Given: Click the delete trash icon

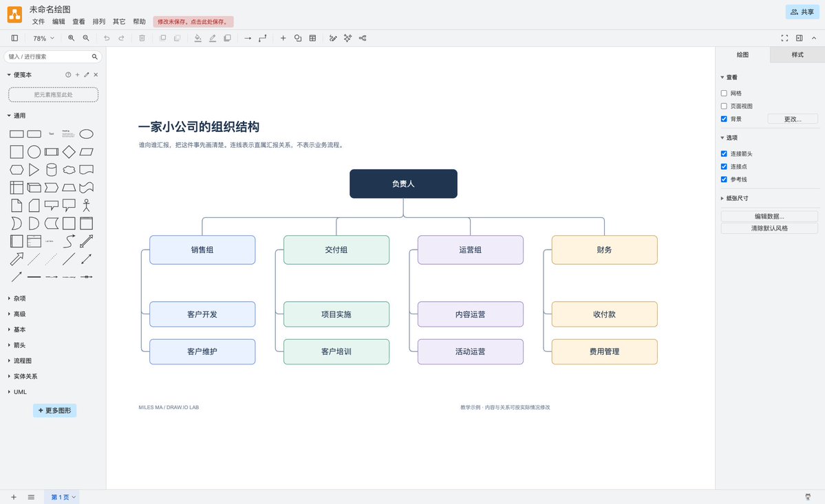Looking at the screenshot, I should pos(142,39).
